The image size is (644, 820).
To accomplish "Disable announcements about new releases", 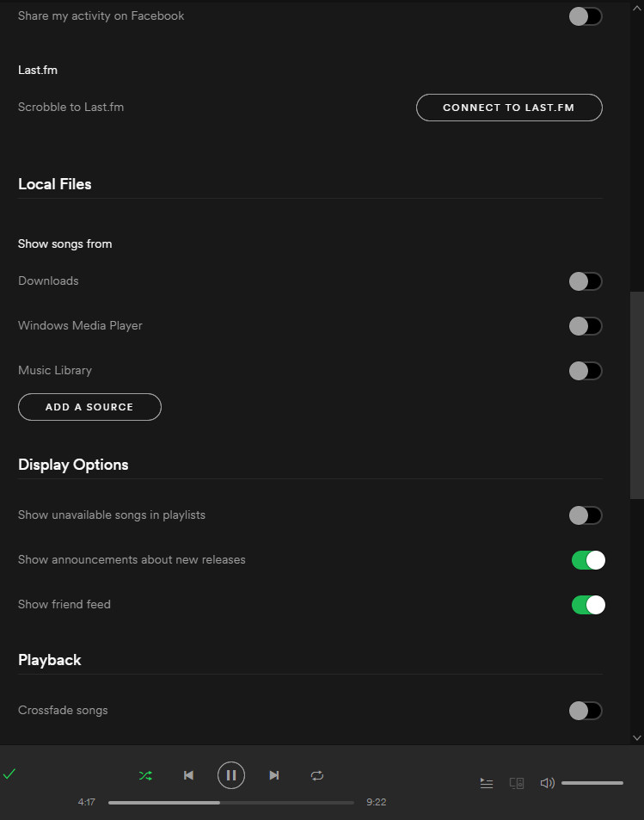I will click(x=588, y=560).
